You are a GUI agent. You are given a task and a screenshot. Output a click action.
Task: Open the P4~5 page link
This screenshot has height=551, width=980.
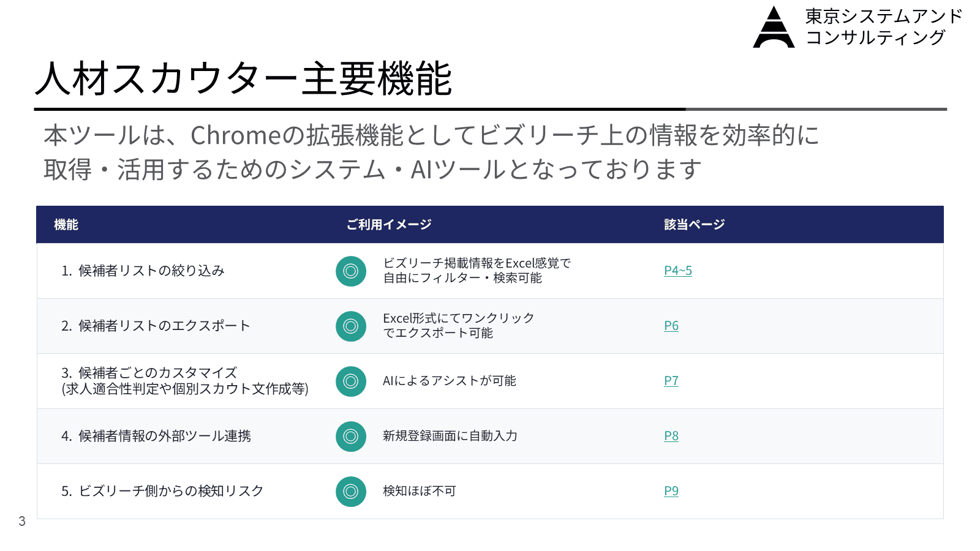pyautogui.click(x=678, y=271)
